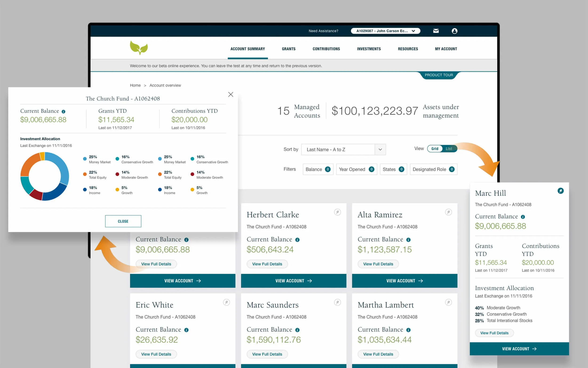The image size is (588, 368).
Task: Click View Full Details for Marc Saunders
Action: pos(267,354)
